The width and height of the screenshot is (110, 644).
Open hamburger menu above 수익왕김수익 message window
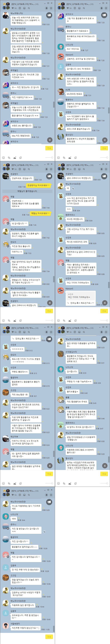[x=106, y=332]
